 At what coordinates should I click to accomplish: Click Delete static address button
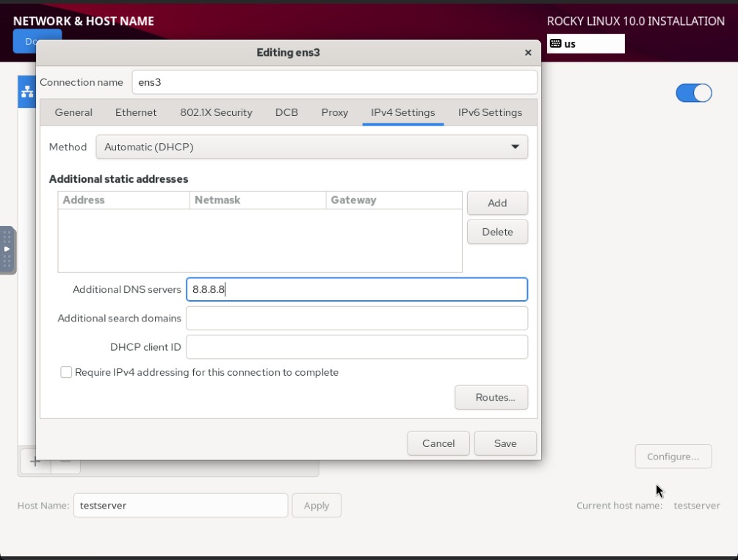497,232
